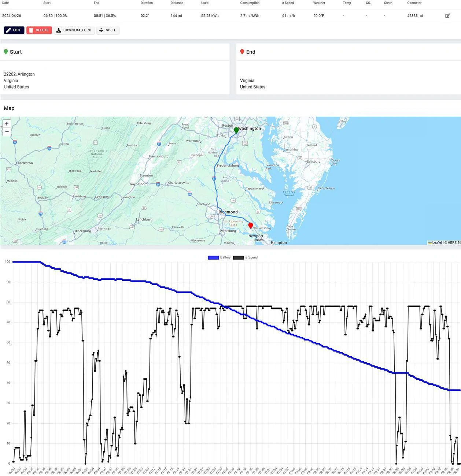Click the red pin icon beside End heading

[x=242, y=52]
